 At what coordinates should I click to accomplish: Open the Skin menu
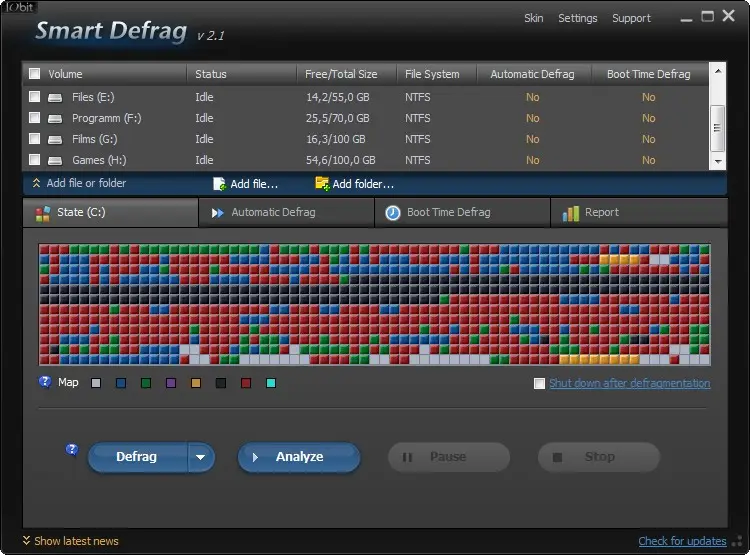click(x=533, y=19)
